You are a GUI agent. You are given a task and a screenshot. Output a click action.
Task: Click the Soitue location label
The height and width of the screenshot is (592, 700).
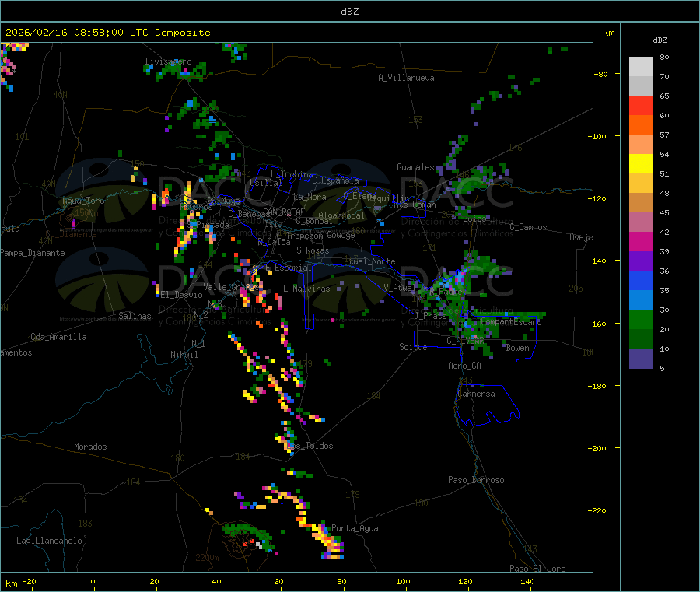click(x=413, y=347)
